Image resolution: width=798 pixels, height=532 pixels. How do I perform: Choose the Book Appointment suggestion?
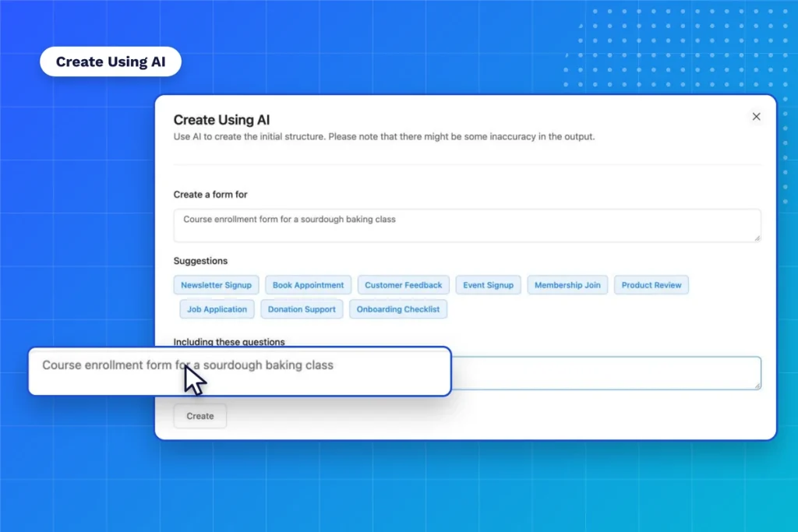coord(308,285)
